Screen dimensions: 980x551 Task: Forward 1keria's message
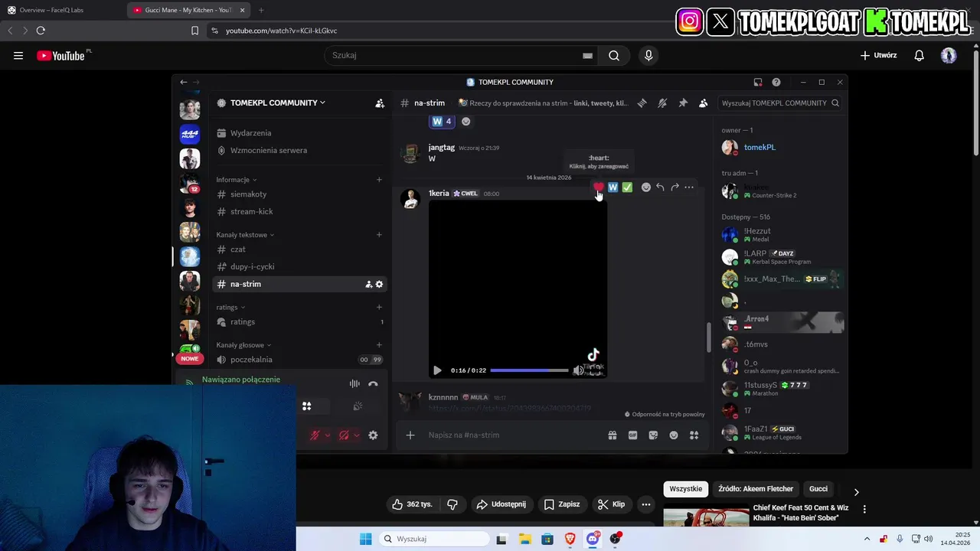coord(675,187)
